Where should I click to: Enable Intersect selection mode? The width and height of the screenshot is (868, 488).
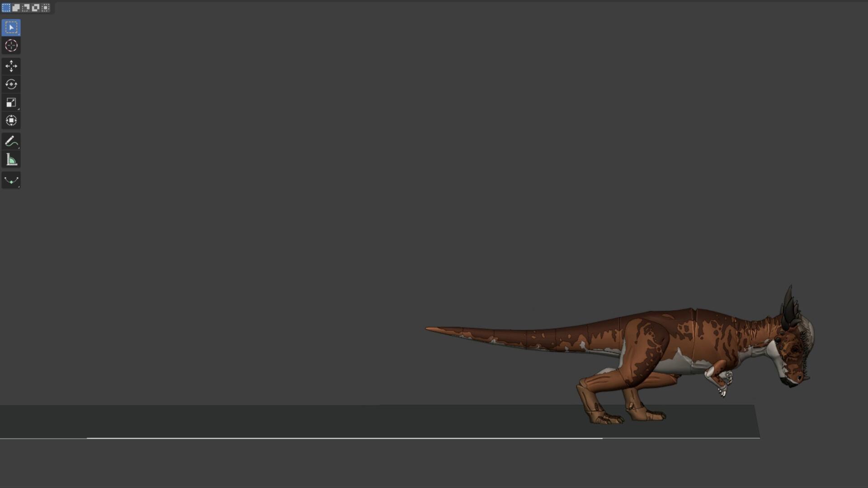click(x=46, y=8)
